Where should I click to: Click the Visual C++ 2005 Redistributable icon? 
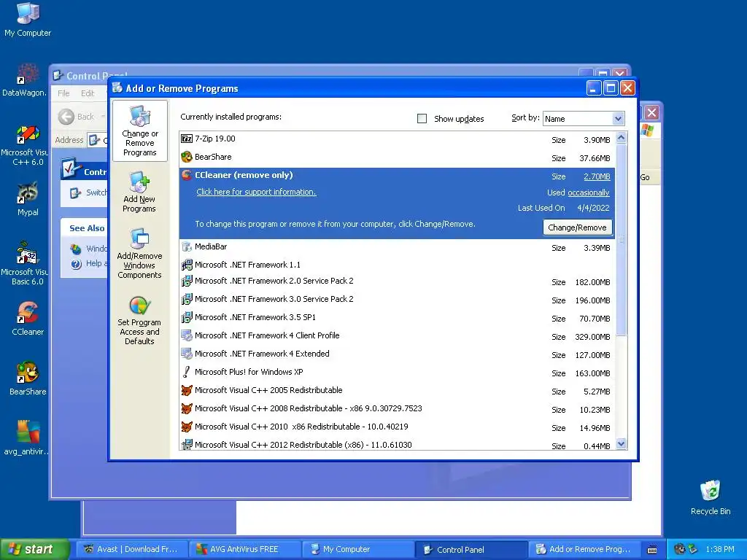point(187,391)
